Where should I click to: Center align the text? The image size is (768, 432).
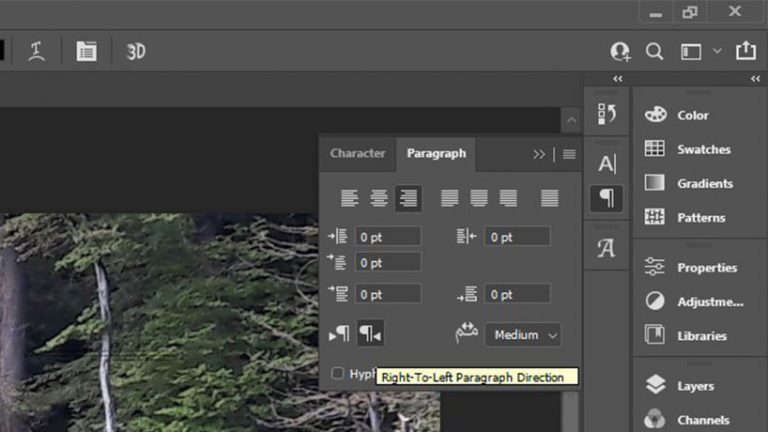point(379,198)
